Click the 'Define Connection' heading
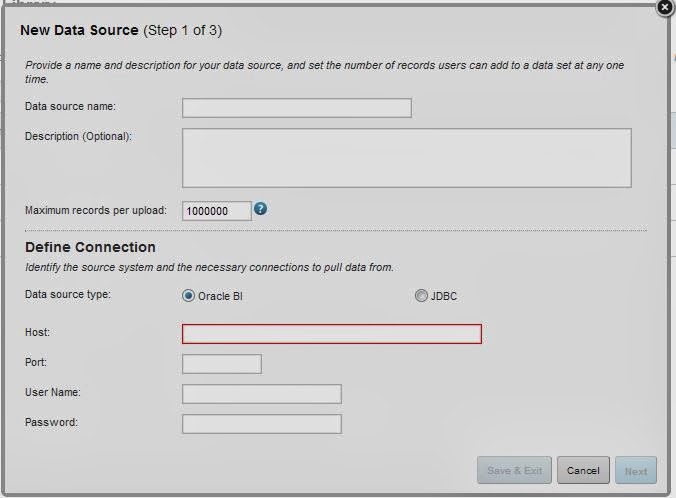Image resolution: width=676 pixels, height=498 pixels. pyautogui.click(x=91, y=247)
